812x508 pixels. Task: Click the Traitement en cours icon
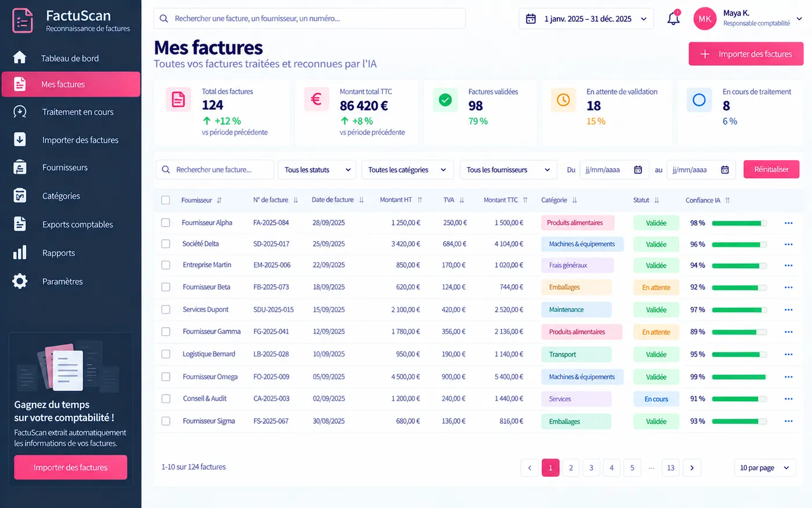pos(20,112)
